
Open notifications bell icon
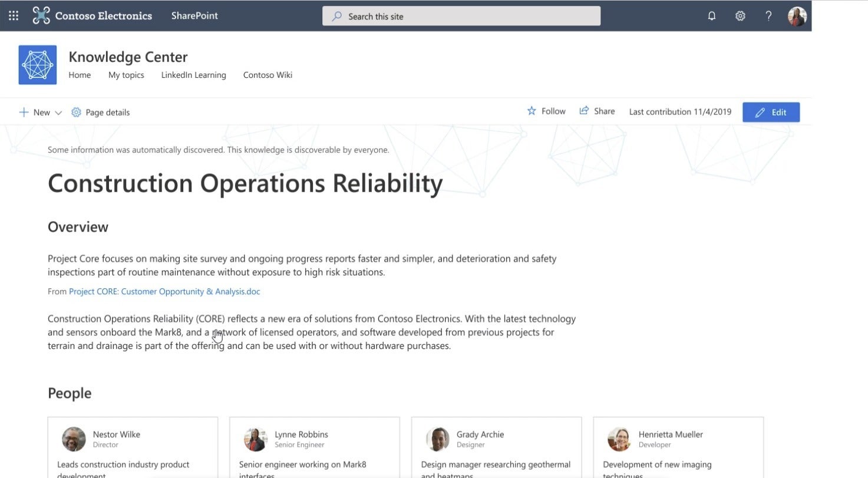point(712,16)
